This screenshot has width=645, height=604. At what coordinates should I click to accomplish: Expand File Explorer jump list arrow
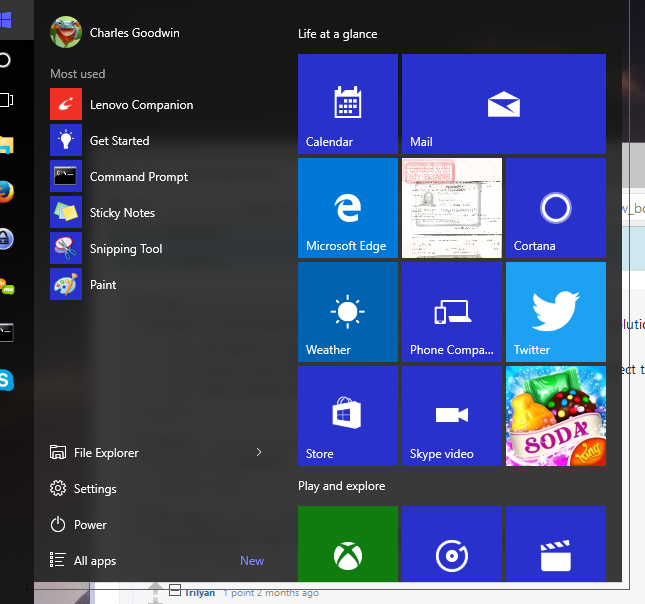[x=259, y=452]
